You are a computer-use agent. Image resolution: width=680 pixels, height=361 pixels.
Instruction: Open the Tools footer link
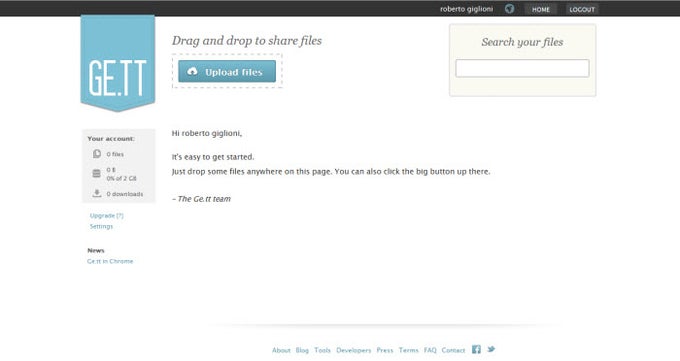(322, 350)
